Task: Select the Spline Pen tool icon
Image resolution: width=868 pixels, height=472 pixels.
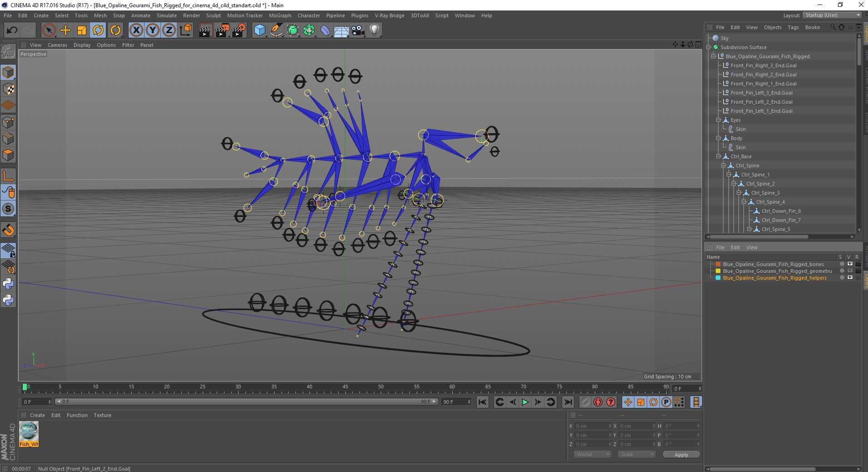Action: coord(276,30)
